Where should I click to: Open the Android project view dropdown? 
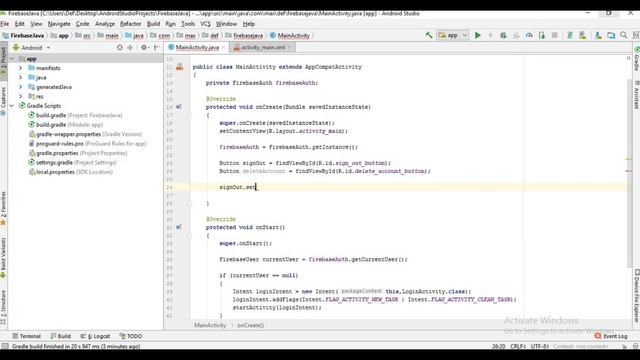pos(31,47)
